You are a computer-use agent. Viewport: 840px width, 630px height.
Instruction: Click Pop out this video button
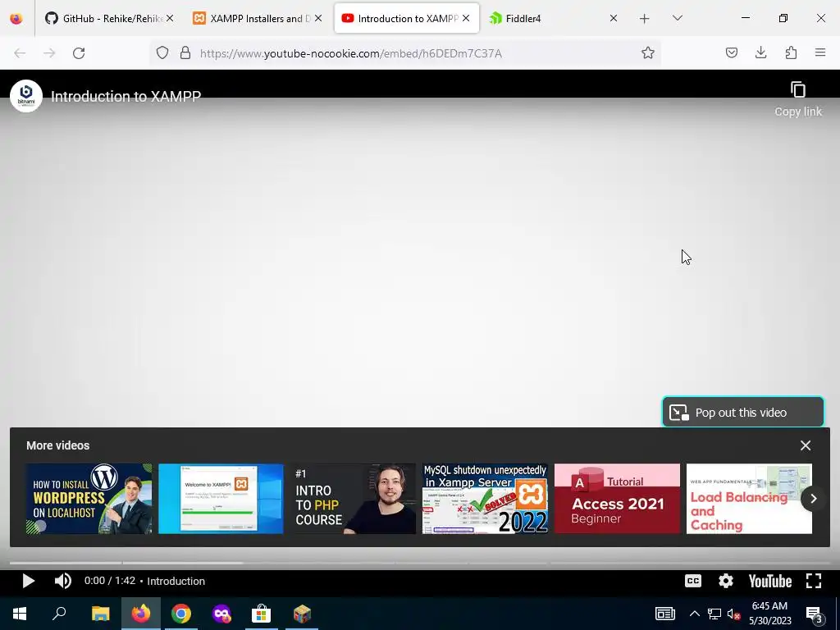[x=742, y=412]
